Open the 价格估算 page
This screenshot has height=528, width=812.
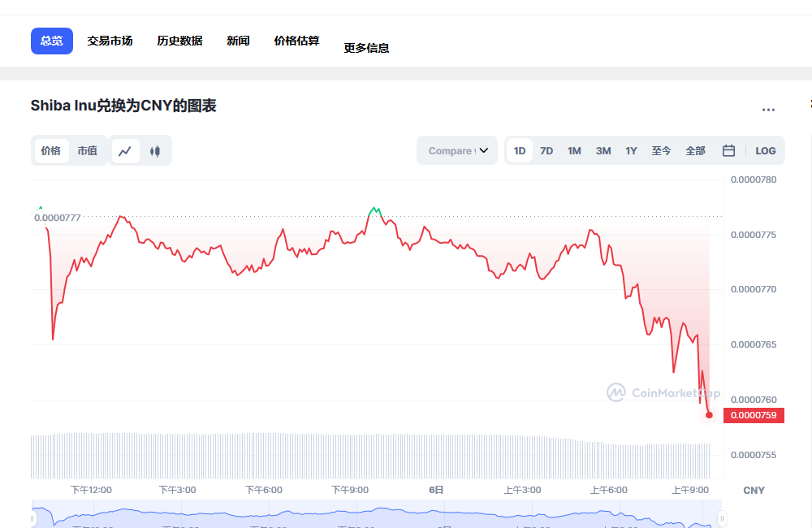click(x=296, y=40)
